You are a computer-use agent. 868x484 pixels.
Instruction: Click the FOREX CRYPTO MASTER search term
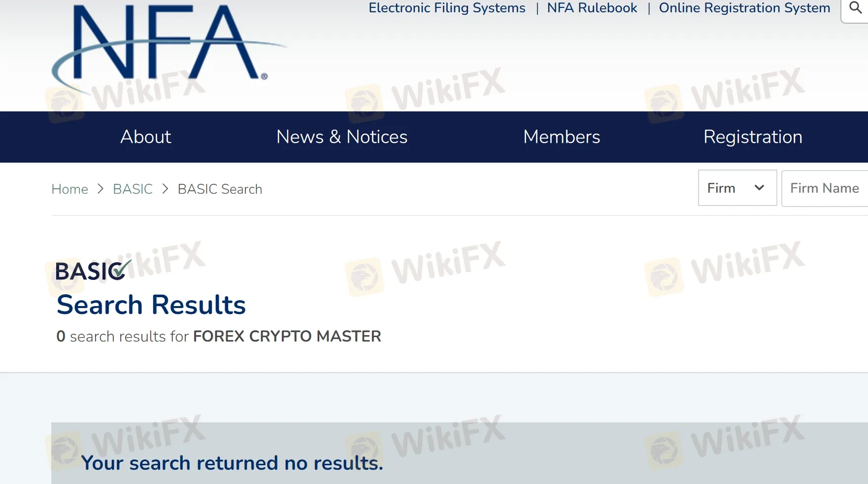(287, 337)
